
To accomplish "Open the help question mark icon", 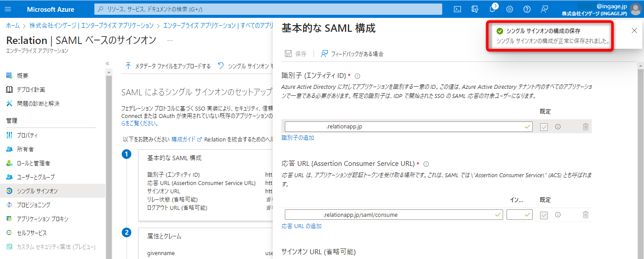I will coord(527,9).
